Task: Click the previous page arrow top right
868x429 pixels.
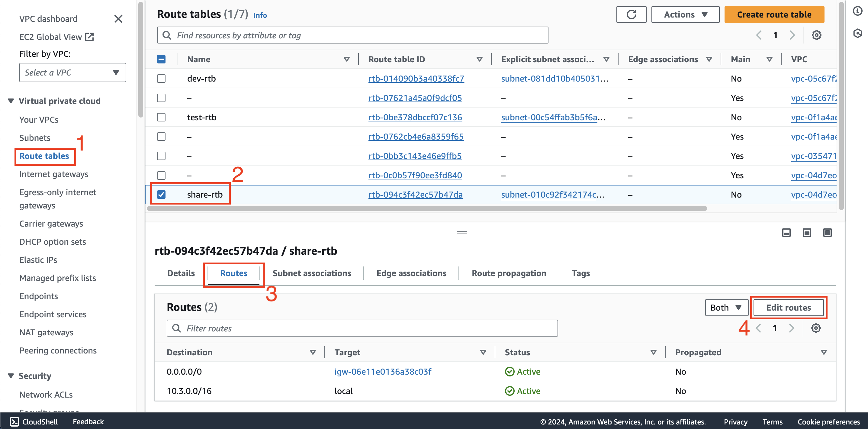Action: [760, 35]
